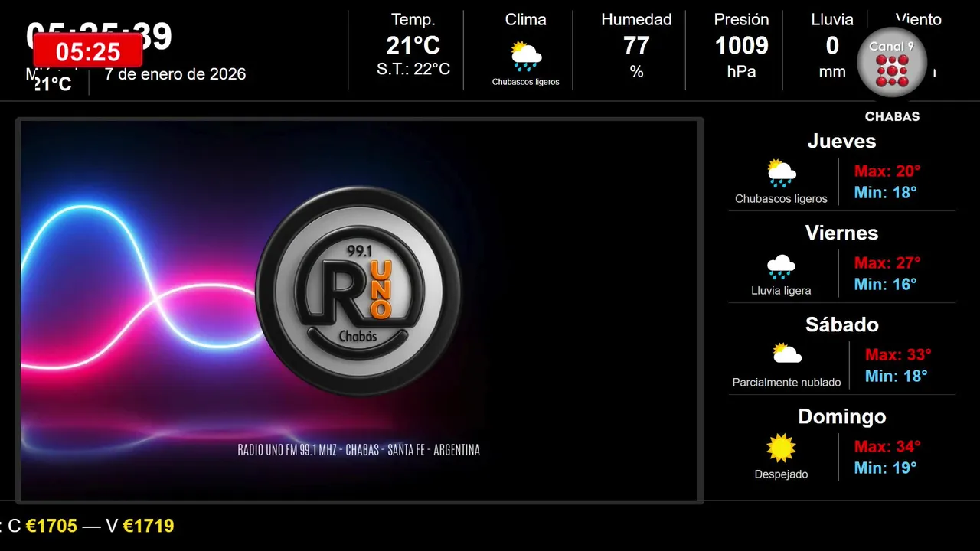
Task: Click the ticker buy price €1705
Action: [51, 527]
